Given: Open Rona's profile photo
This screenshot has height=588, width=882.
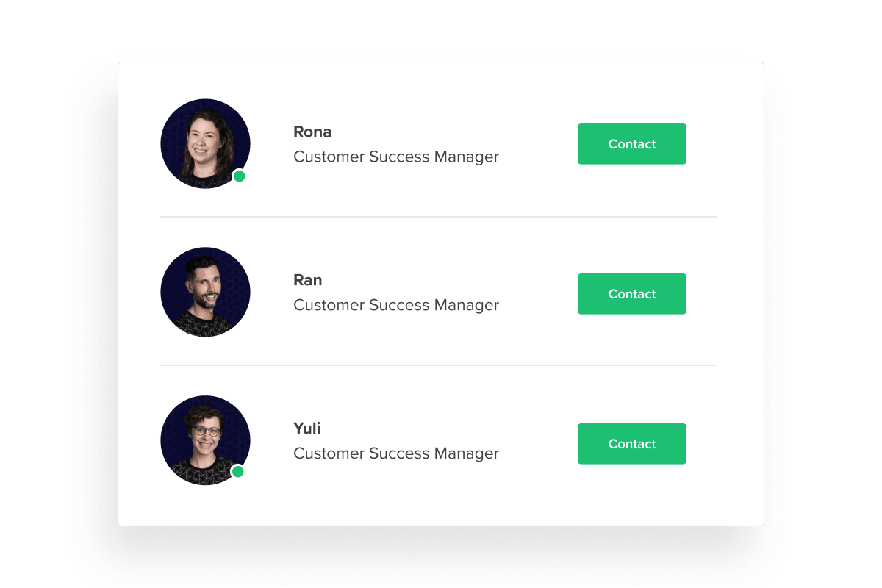Looking at the screenshot, I should click(205, 143).
